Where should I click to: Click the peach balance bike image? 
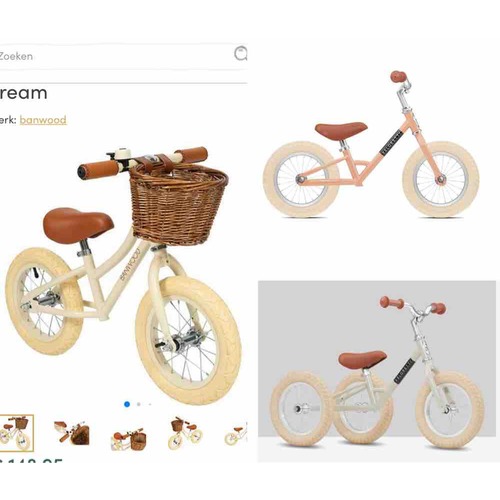(x=371, y=145)
